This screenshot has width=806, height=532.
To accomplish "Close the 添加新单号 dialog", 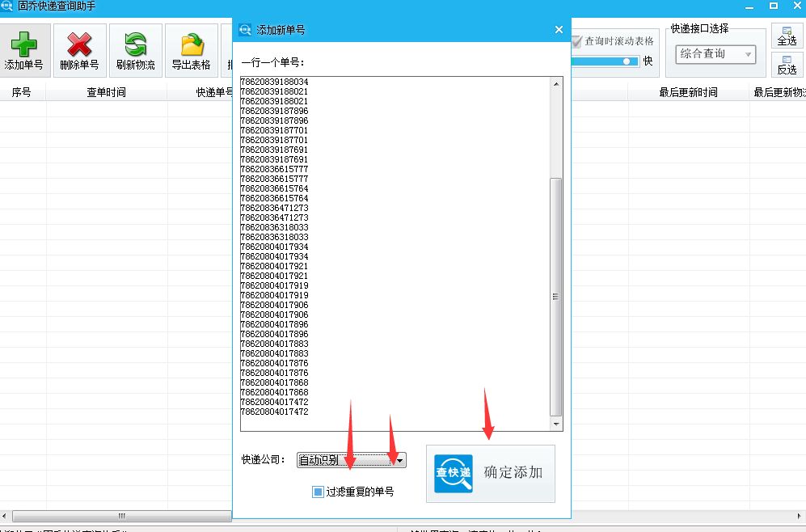I will point(558,29).
